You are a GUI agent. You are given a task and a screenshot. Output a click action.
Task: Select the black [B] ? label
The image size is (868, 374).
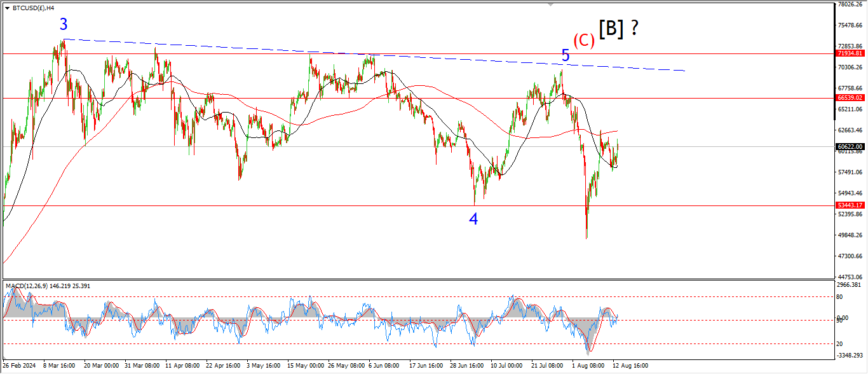pyautogui.click(x=618, y=29)
